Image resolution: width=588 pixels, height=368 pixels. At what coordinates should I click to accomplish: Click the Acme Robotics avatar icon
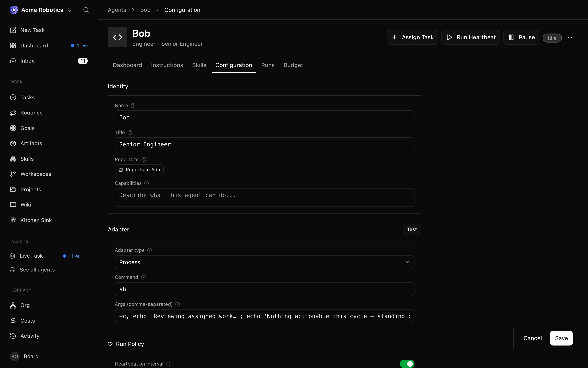(x=14, y=10)
